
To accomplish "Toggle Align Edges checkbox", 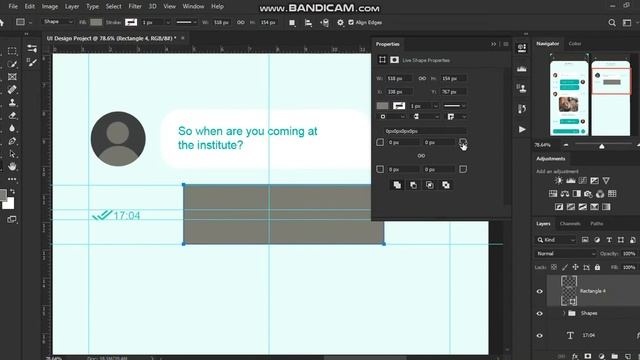I will (351, 22).
